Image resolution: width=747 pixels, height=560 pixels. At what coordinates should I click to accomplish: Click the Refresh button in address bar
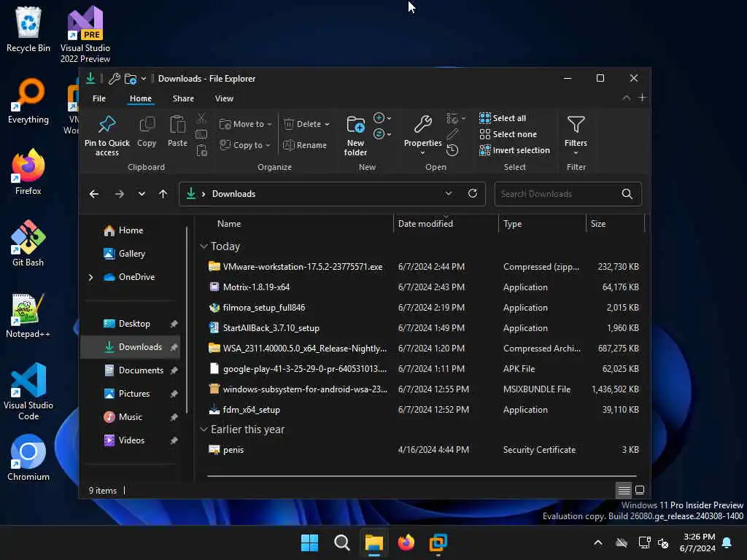click(473, 193)
